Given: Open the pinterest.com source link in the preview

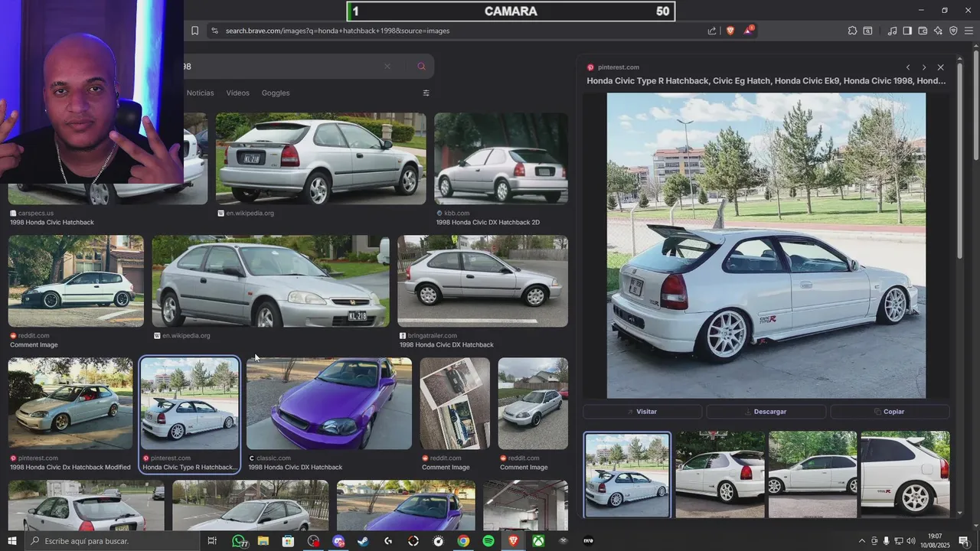Looking at the screenshot, I should click(x=613, y=67).
